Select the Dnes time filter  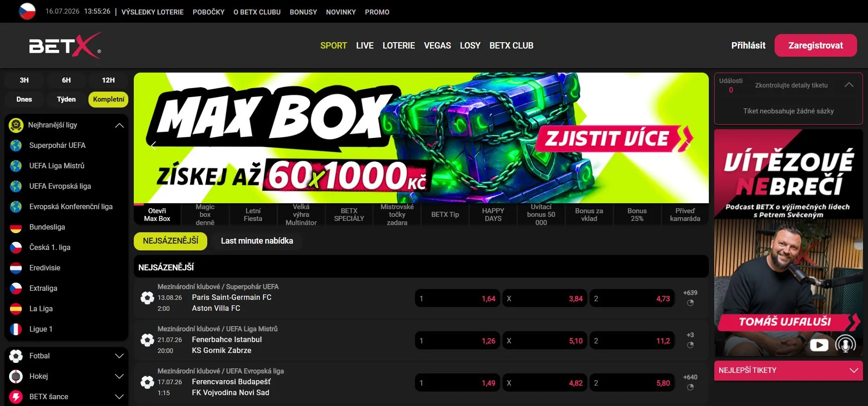tap(24, 99)
